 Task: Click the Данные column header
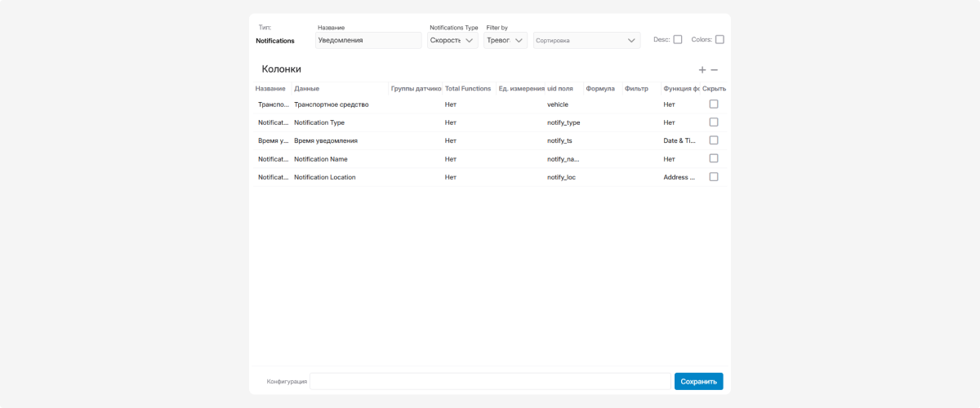coord(307,88)
